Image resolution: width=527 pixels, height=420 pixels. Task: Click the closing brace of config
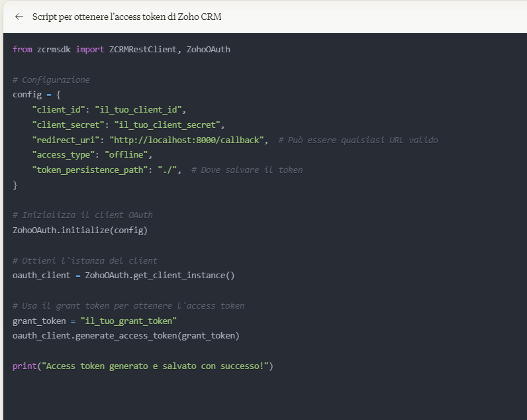pos(15,185)
